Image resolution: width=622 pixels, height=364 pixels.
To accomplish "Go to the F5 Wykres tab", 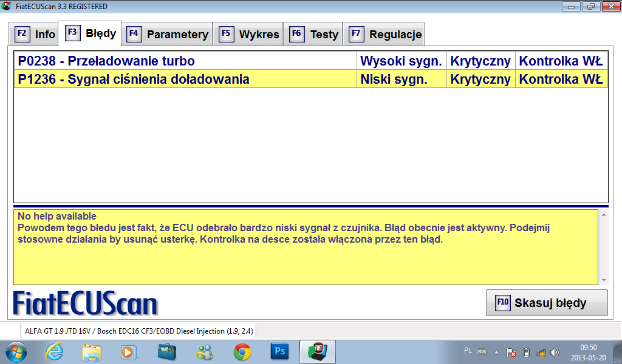I will [248, 34].
